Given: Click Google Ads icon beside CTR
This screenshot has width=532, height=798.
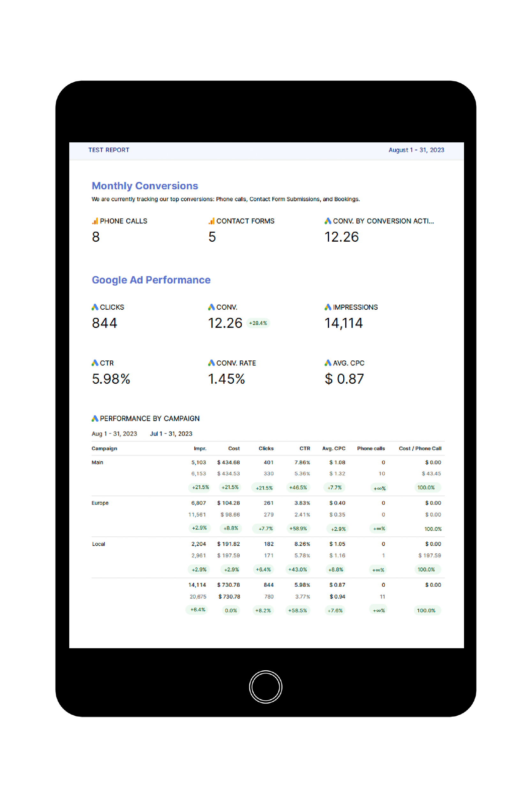Looking at the screenshot, I should point(95,363).
